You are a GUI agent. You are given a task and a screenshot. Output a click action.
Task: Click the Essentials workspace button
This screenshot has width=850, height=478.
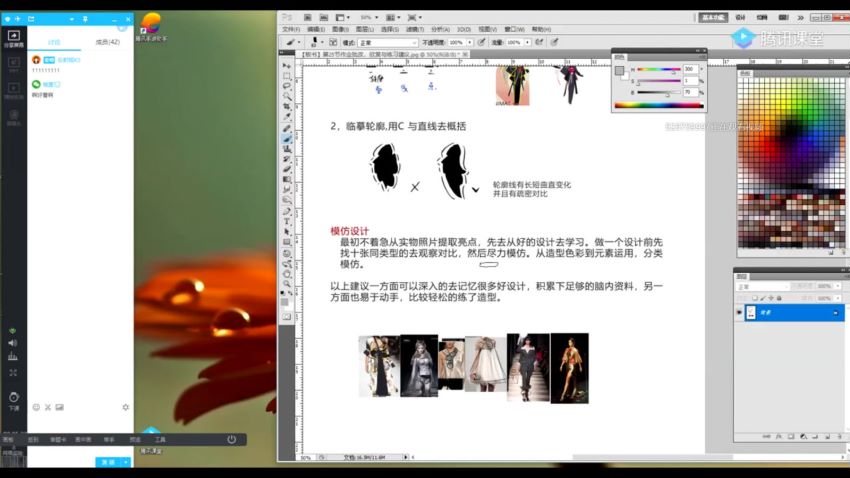(713, 17)
